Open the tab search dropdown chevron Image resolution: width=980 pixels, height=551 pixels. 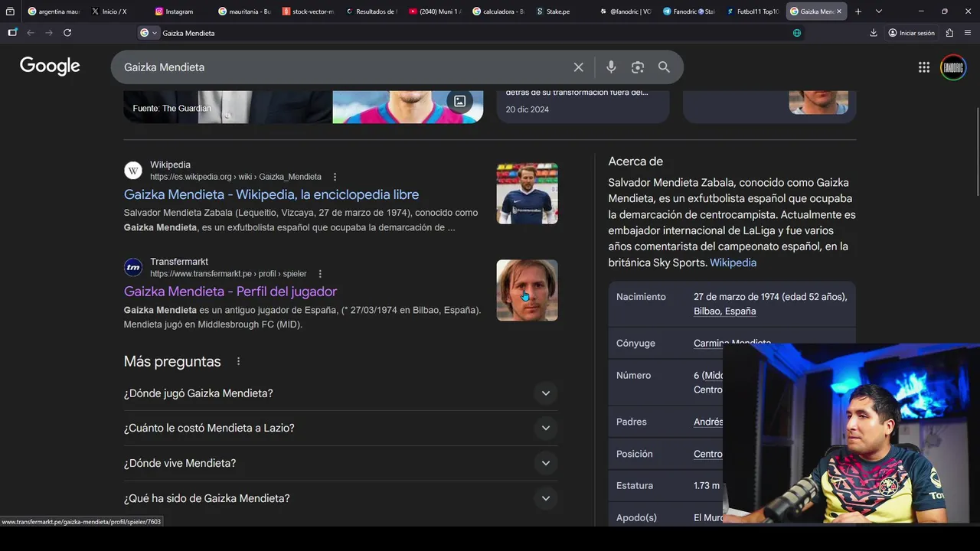pos(878,11)
